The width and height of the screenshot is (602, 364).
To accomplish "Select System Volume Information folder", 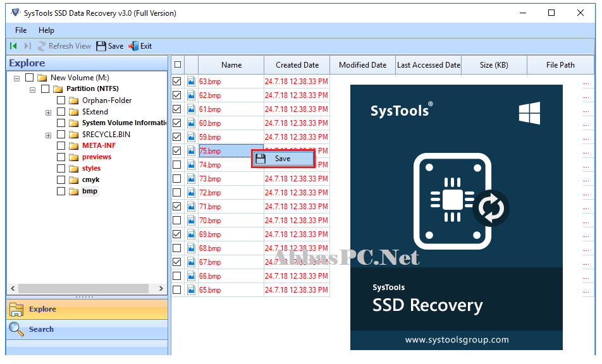I will click(125, 123).
